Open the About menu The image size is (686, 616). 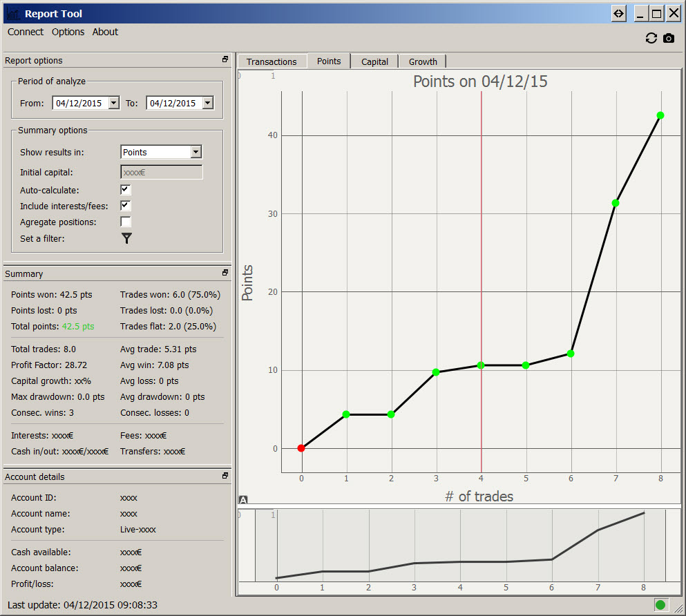pos(105,32)
